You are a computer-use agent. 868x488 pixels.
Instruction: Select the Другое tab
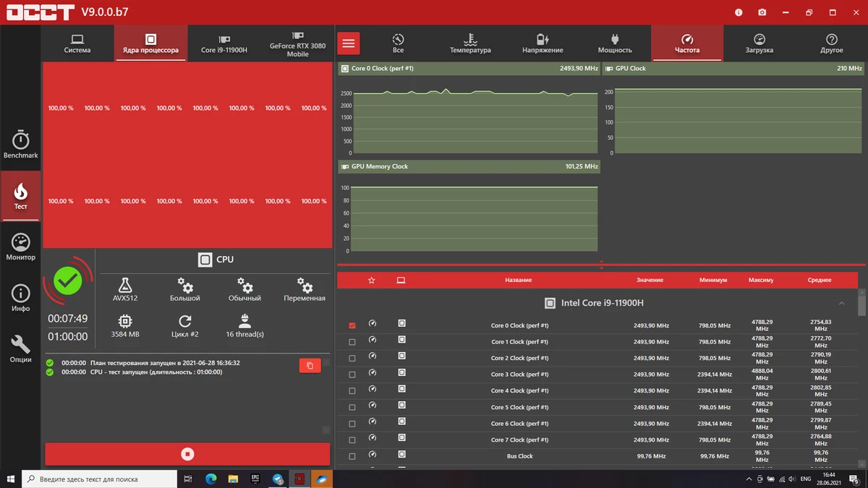coord(832,43)
